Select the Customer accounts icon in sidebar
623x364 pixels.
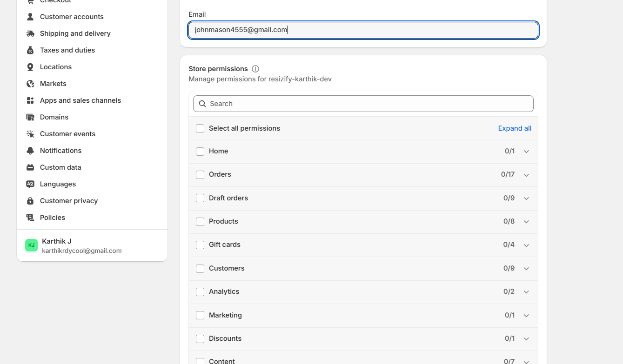30,16
